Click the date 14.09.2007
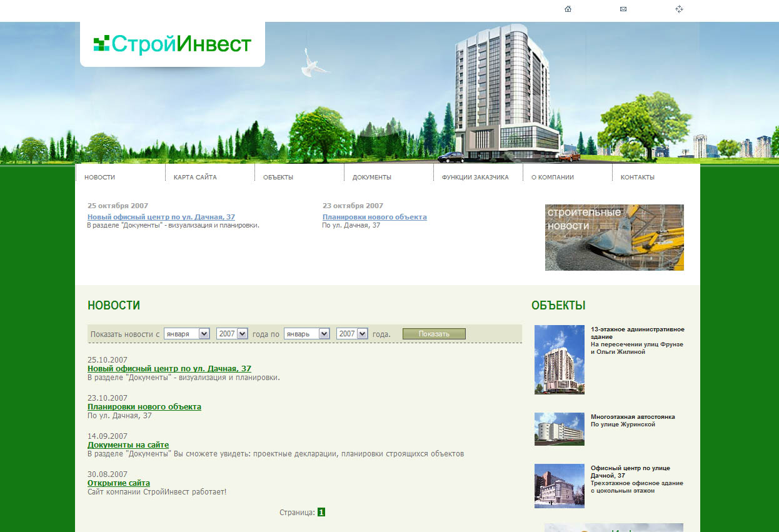This screenshot has width=779, height=532. coord(108,436)
